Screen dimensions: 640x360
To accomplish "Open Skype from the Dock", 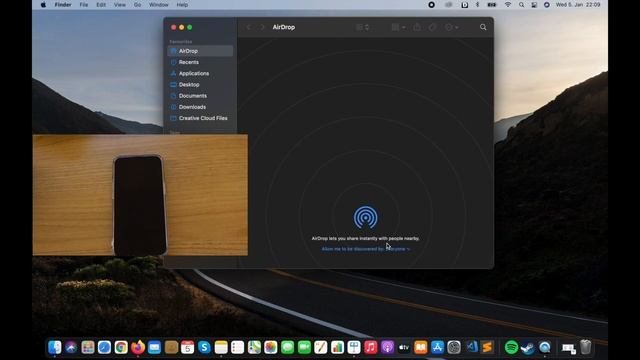I will (204, 347).
